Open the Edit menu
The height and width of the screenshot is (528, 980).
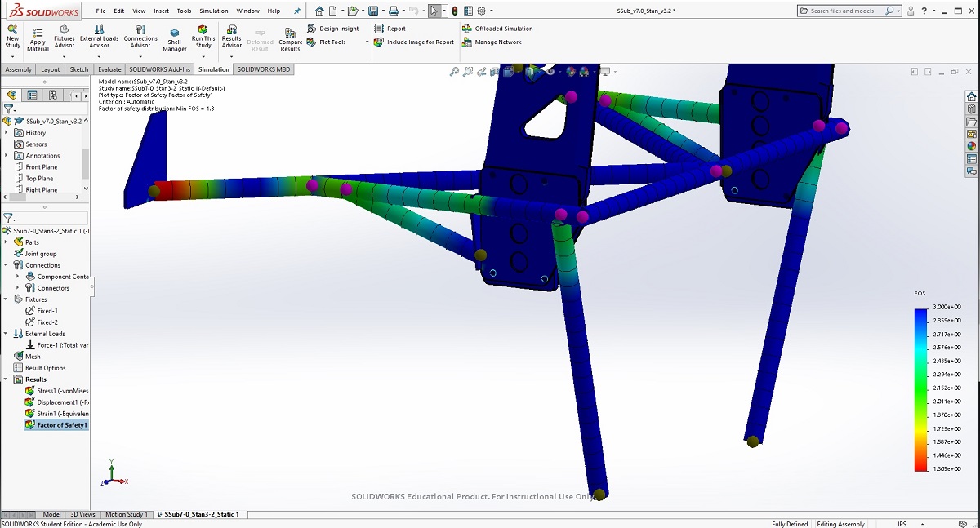(x=119, y=11)
